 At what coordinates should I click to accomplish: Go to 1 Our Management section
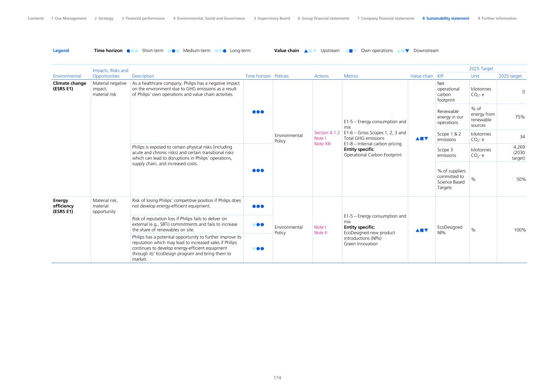(69, 18)
